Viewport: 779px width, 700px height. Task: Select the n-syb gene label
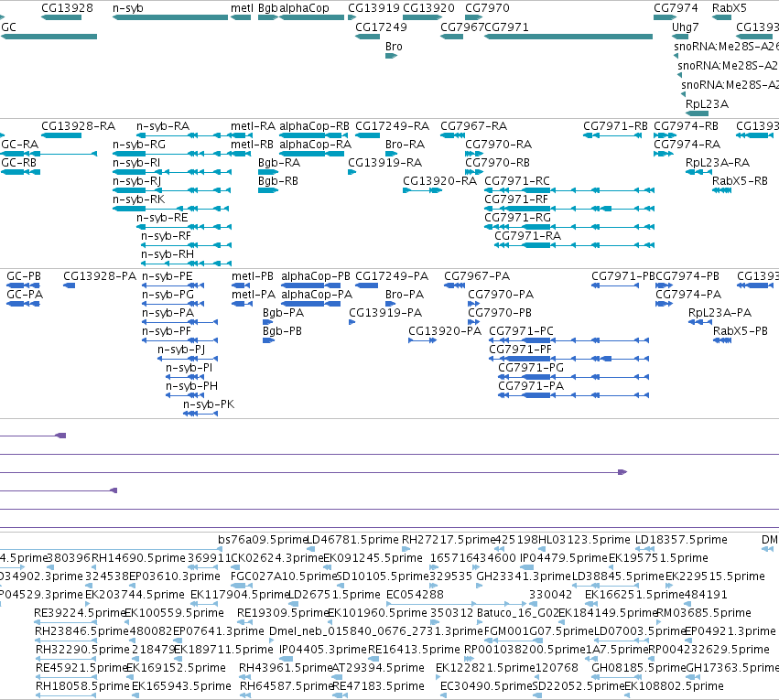[128, 8]
